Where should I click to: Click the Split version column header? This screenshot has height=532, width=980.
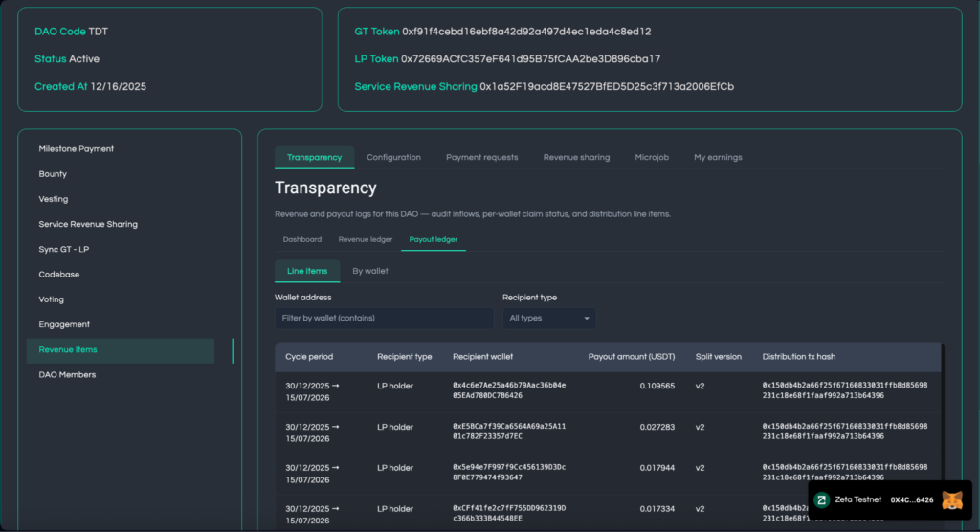pyautogui.click(x=718, y=357)
